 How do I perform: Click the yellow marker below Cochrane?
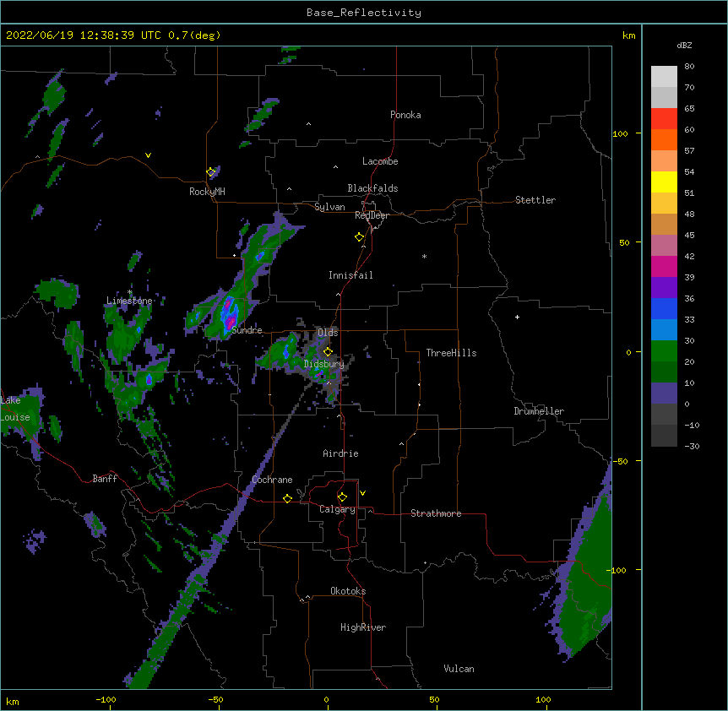click(287, 498)
